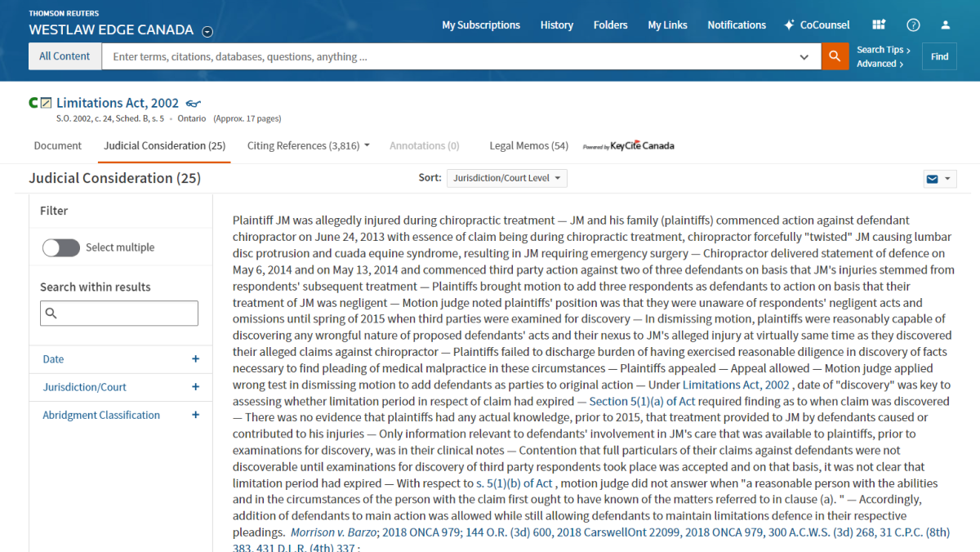
Task: Click the Find button
Action: 939,56
